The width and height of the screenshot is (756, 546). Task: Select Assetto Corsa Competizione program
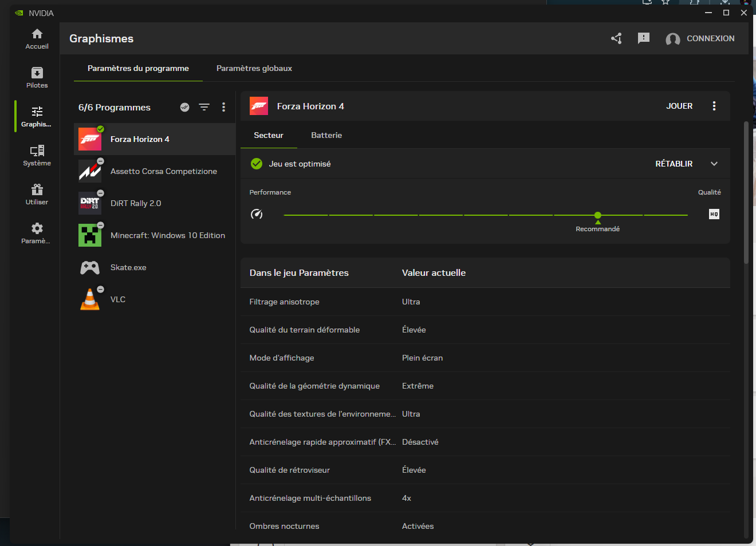(155, 171)
